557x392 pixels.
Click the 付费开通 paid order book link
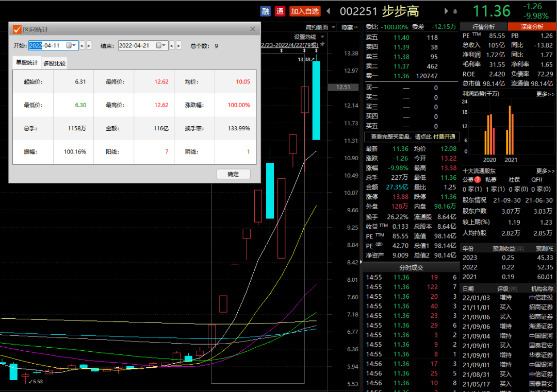click(444, 137)
